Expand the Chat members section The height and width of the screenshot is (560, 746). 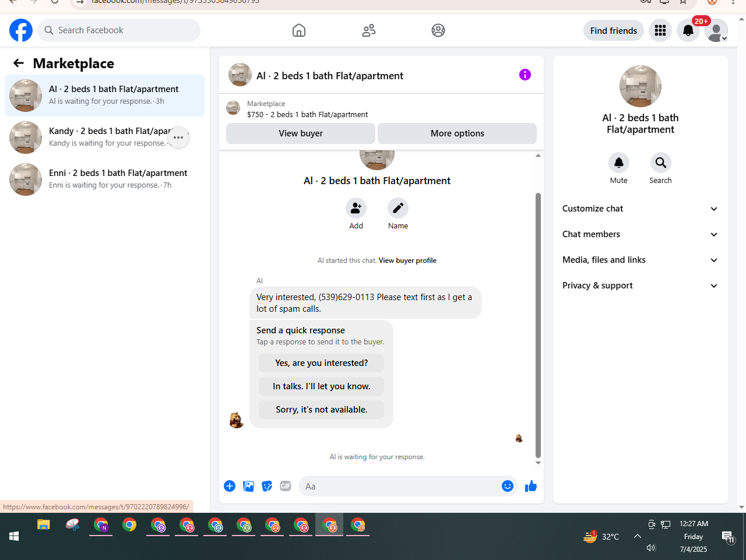click(x=640, y=234)
